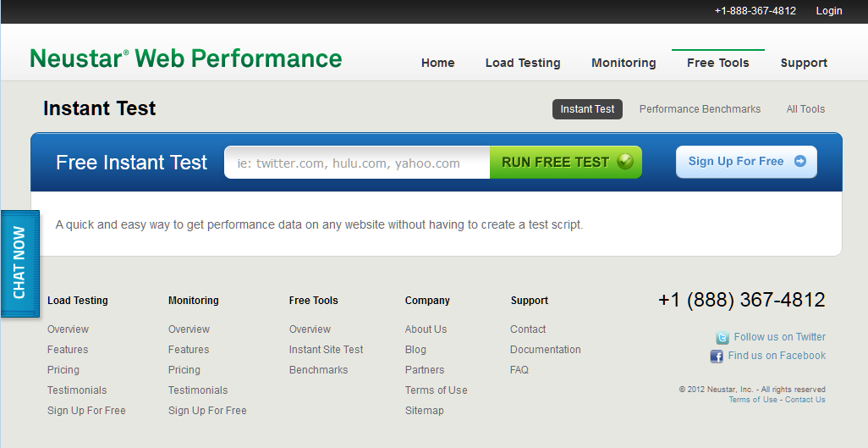Switch to the All Tools tab

pyautogui.click(x=805, y=109)
